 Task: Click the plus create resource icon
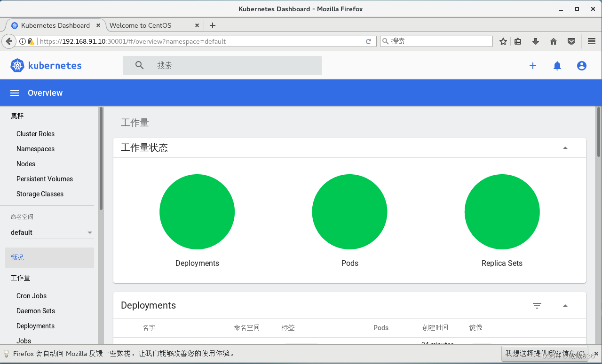pos(533,66)
